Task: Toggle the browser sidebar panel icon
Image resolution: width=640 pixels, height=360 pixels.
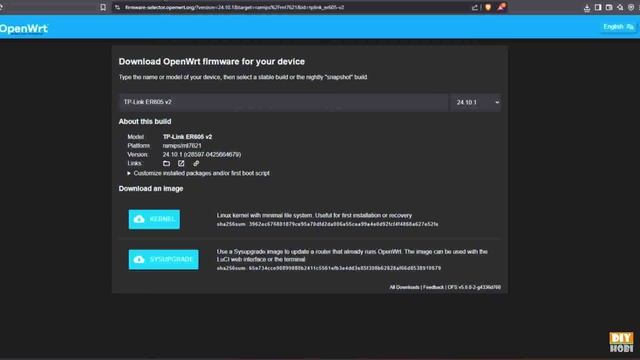Action: 598,7
